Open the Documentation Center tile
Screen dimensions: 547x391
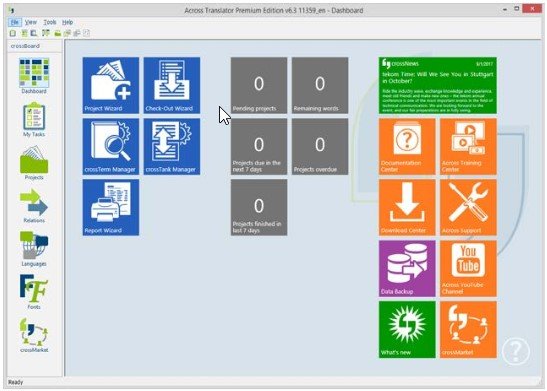tap(407, 146)
